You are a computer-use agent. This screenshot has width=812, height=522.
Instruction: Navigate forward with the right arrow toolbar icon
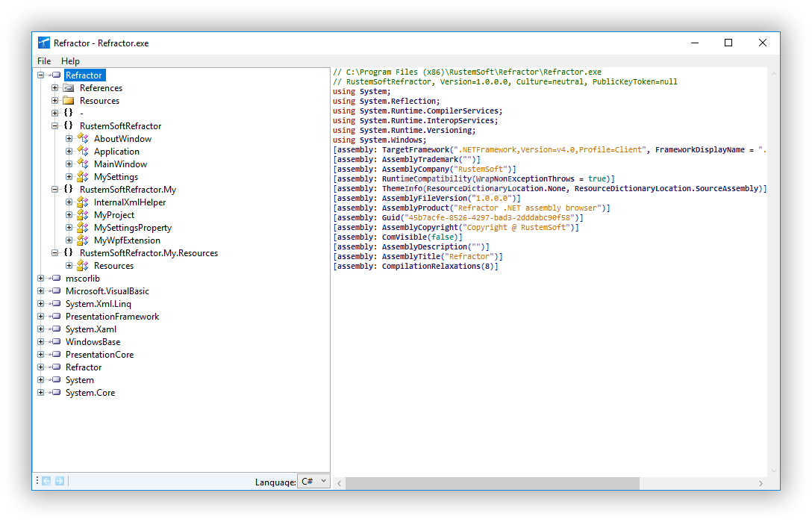[x=60, y=481]
